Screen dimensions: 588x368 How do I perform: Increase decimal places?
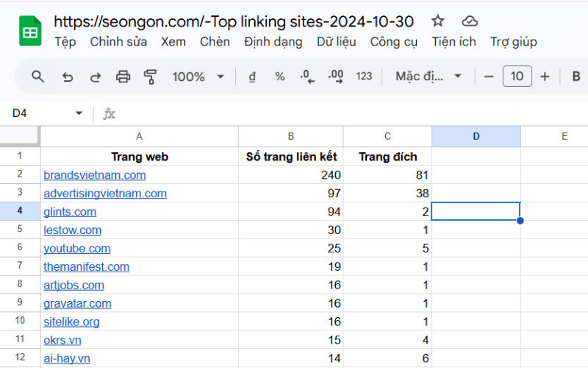[336, 77]
